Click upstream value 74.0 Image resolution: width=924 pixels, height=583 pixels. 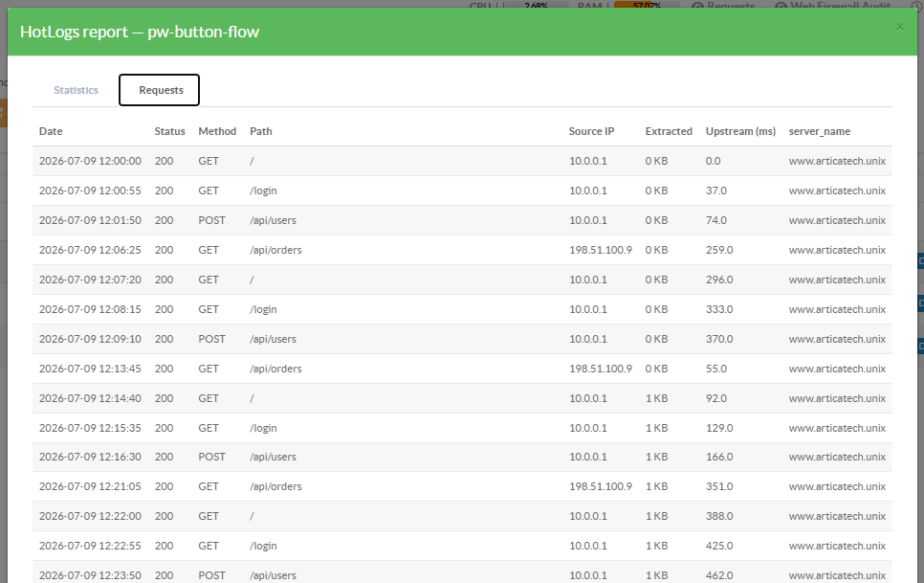tap(716, 220)
